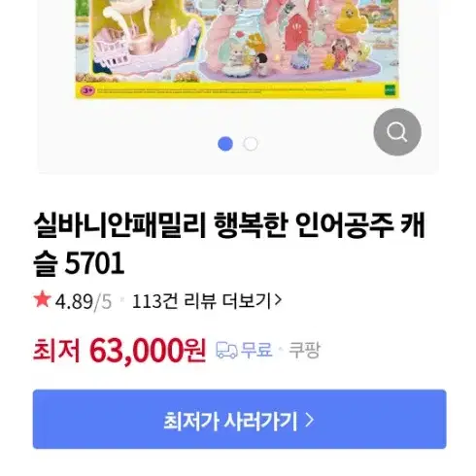Switch to the second image dot
The height and width of the screenshot is (476, 476).
[x=251, y=144]
